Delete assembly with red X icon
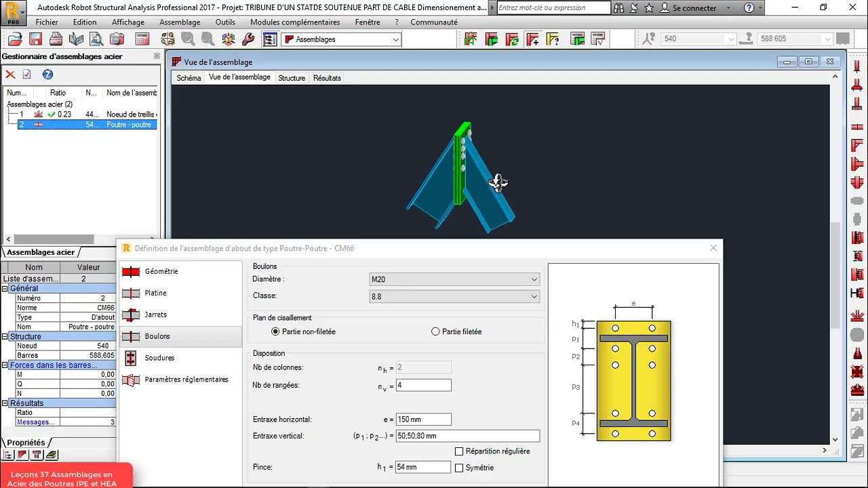868x488 pixels. pyautogui.click(x=10, y=75)
